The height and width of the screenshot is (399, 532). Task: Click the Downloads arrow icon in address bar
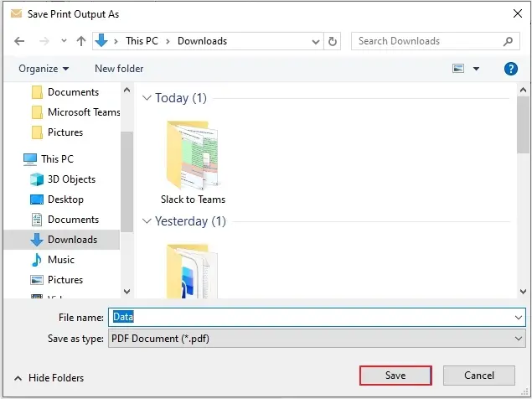tap(101, 41)
